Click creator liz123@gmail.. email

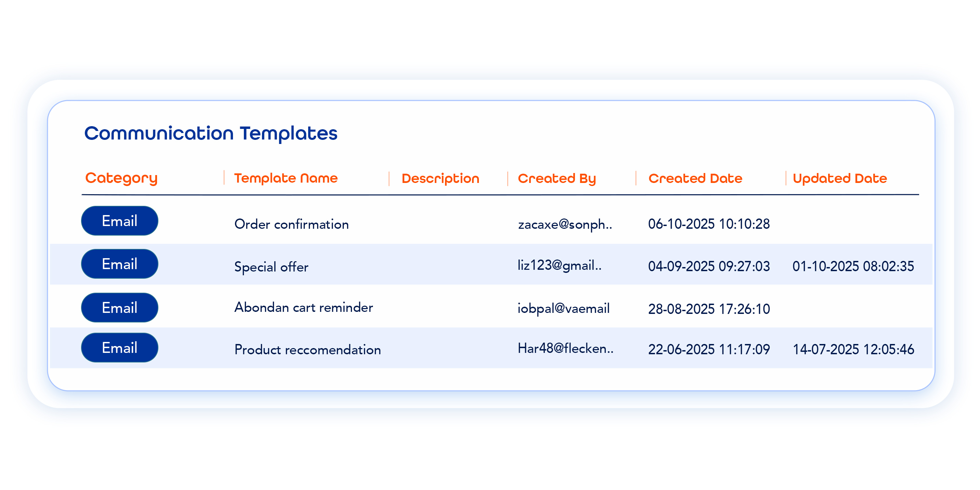559,265
